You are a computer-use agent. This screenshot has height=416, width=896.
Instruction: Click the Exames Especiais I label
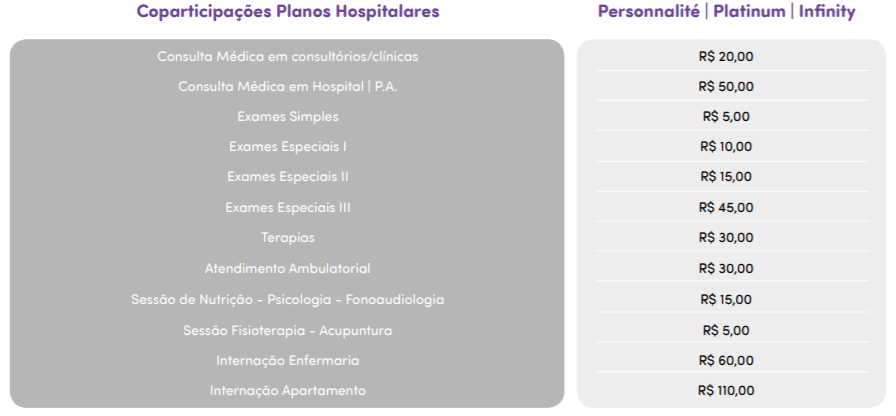pyautogui.click(x=287, y=147)
